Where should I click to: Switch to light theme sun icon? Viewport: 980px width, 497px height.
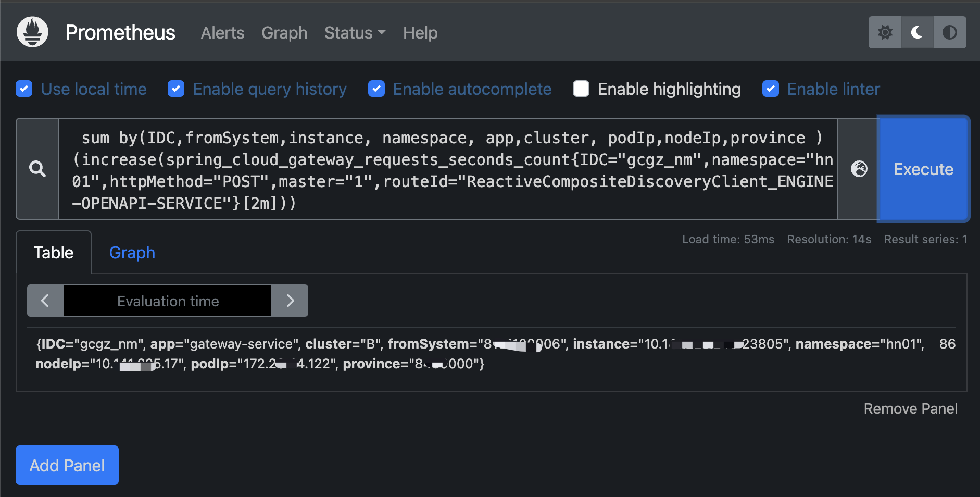[x=885, y=32]
